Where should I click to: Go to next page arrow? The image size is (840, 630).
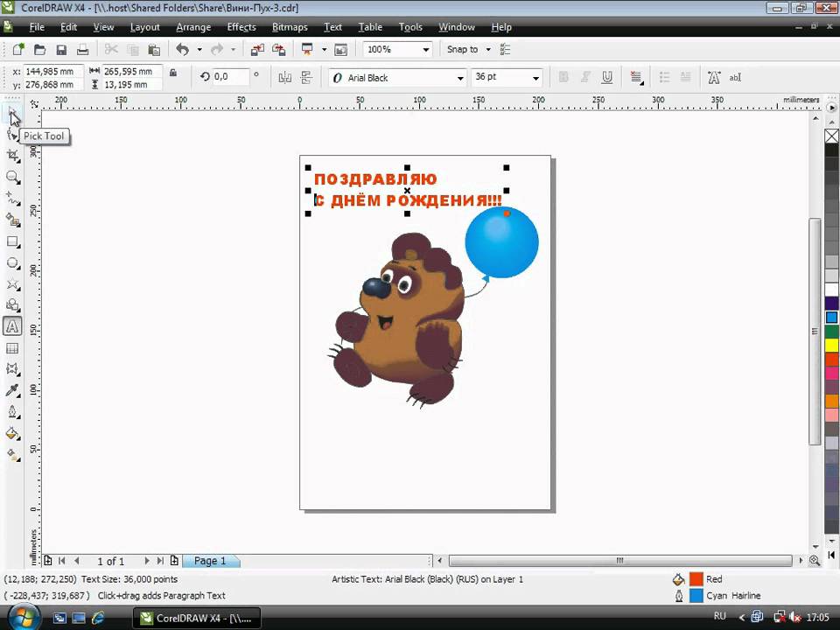tap(147, 561)
